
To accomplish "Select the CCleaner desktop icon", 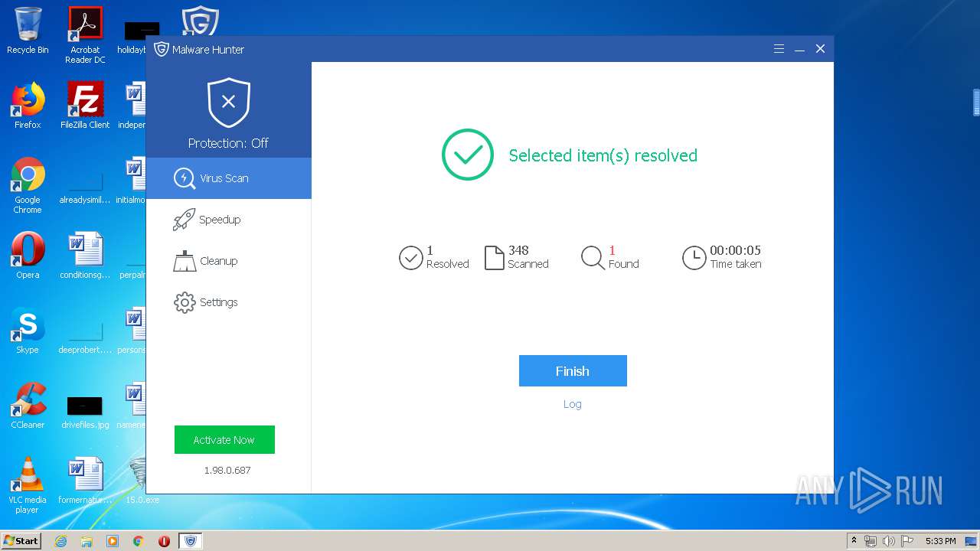I will pos(28,406).
